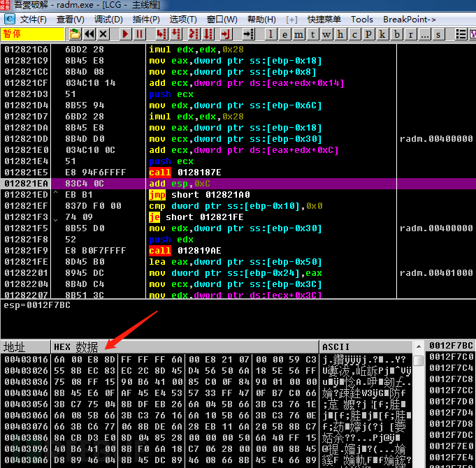Run the program with the red play icon
Image resolution: width=476 pixels, height=468 pixels.
coord(125,34)
